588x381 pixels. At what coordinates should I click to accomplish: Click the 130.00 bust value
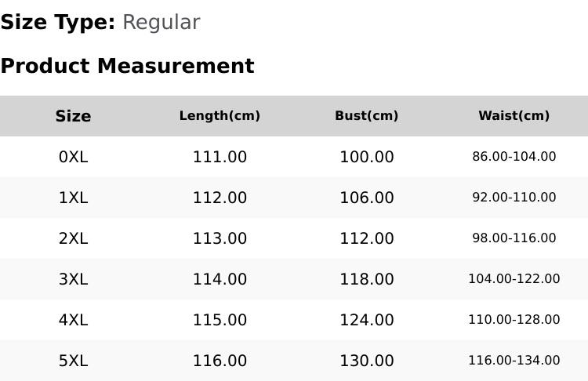[367, 361]
